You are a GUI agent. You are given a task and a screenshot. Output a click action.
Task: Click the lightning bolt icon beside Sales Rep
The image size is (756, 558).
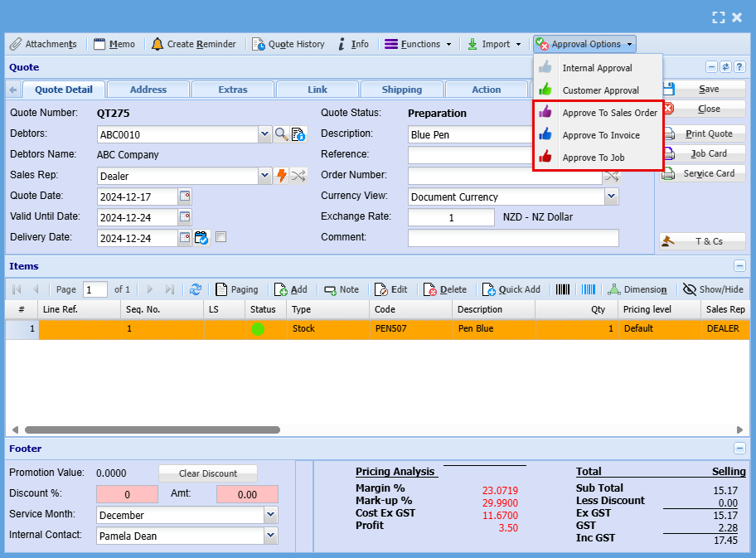pyautogui.click(x=282, y=176)
